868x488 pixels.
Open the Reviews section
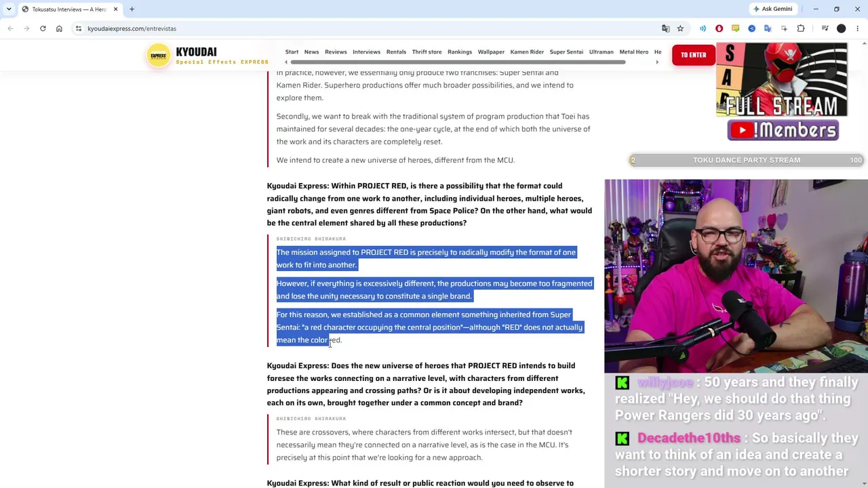click(336, 52)
